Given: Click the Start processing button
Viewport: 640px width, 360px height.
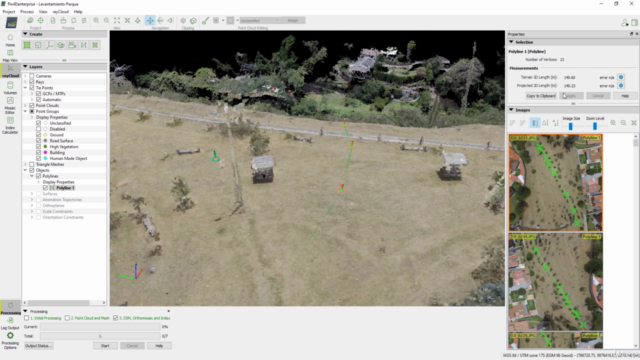Looking at the screenshot, I should (x=105, y=346).
